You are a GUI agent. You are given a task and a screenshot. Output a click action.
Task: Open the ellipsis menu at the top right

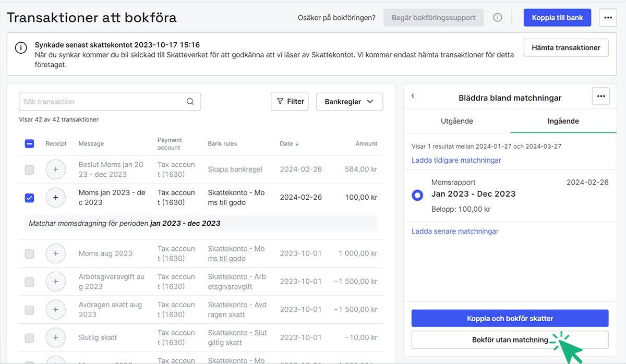(608, 17)
